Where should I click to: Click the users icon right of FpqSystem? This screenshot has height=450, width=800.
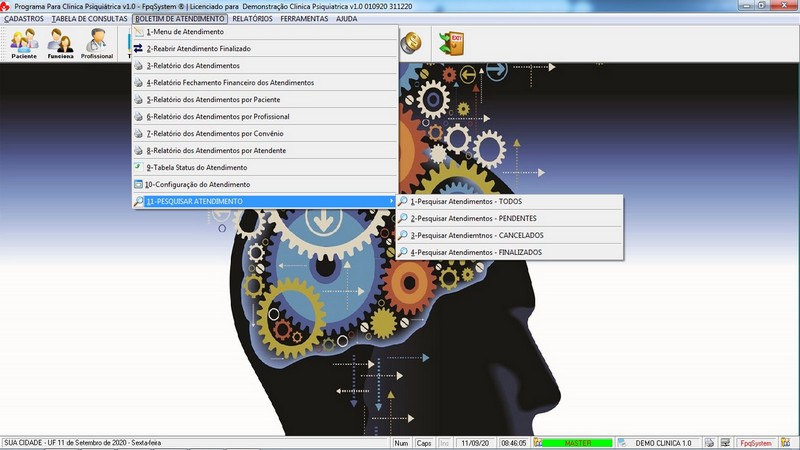785,443
